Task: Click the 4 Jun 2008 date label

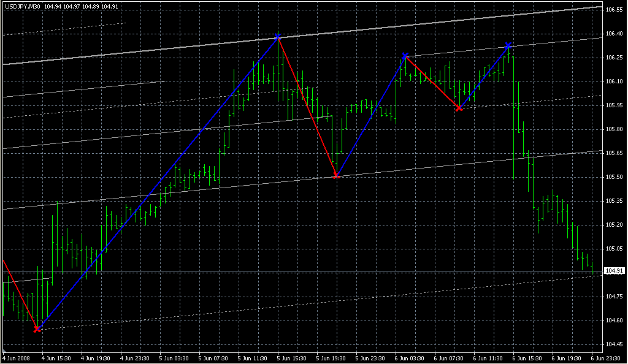Action: (17, 358)
